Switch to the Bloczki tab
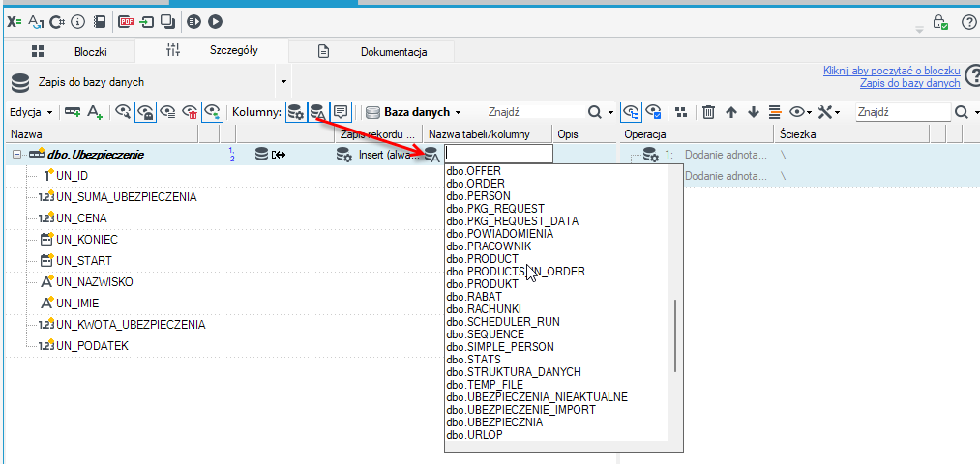The width and height of the screenshot is (980, 464). tap(69, 52)
